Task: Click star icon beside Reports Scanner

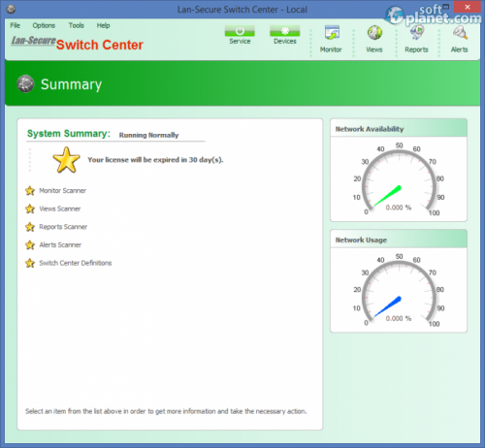Action: coord(30,227)
